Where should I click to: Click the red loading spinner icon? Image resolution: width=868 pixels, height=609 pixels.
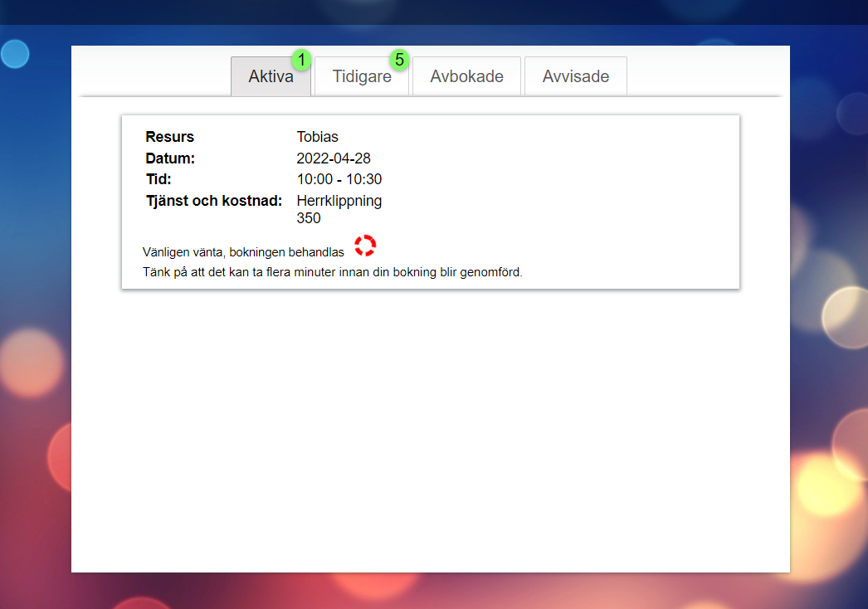[x=365, y=246]
